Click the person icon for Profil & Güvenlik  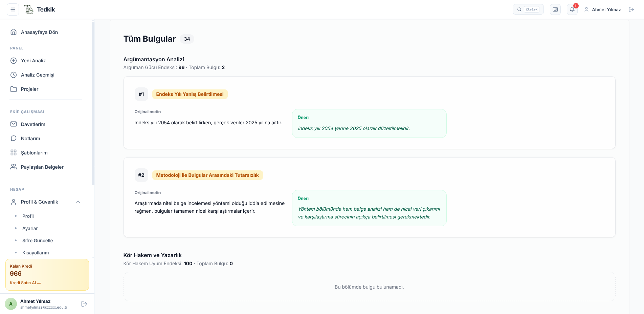14,202
